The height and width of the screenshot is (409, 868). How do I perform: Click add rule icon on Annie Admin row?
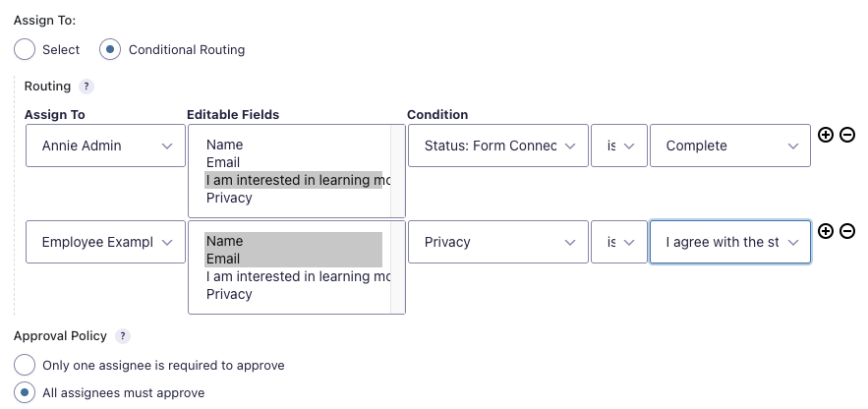pyautogui.click(x=826, y=135)
